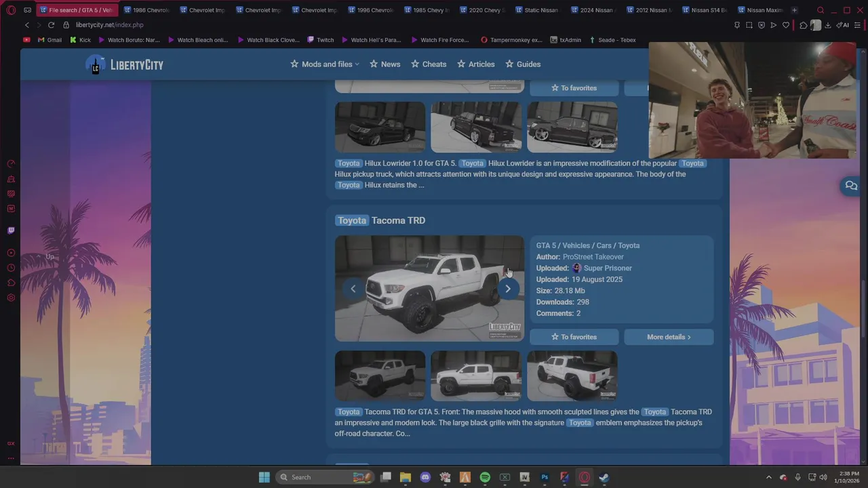Screen dimensions: 868x488
Task: Open Watch Fire Force bookmark
Action: [x=439, y=40]
